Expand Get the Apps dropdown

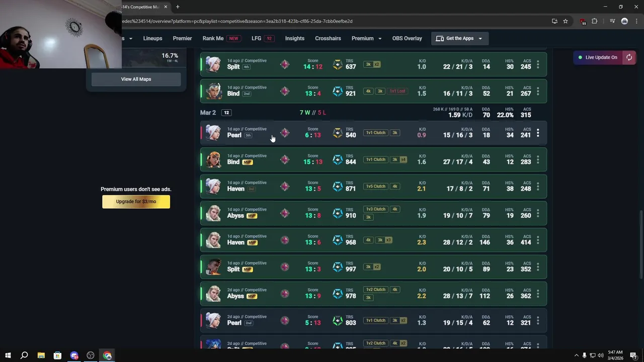tap(459, 38)
